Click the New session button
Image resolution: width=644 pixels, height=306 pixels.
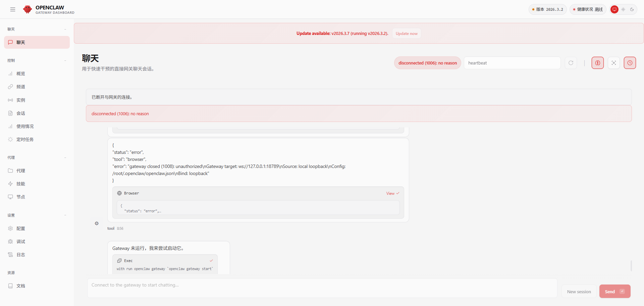(579, 292)
